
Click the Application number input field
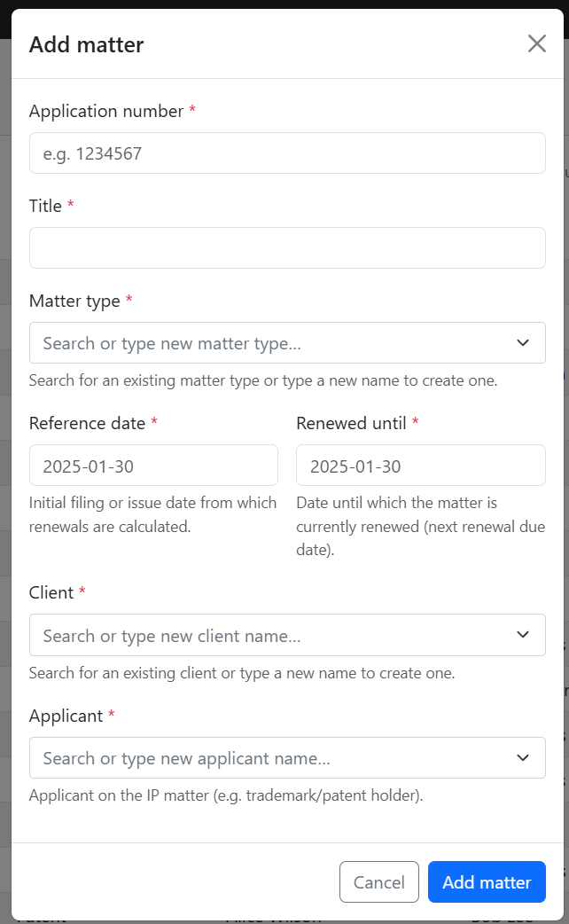click(286, 153)
